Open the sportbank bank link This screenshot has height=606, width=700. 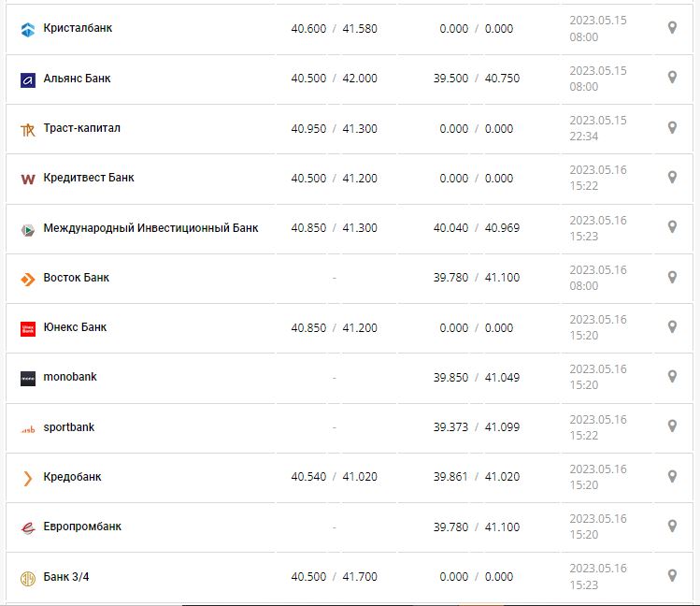[68, 427]
